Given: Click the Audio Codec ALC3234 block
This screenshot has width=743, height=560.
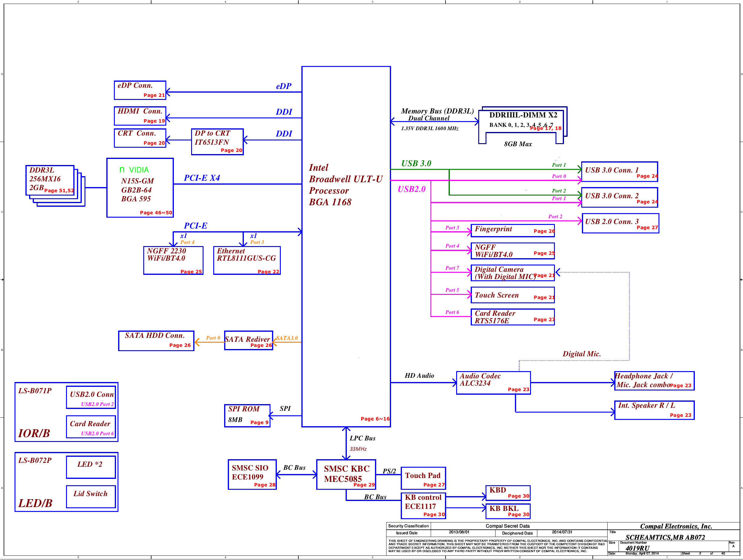Looking at the screenshot, I should [x=493, y=382].
